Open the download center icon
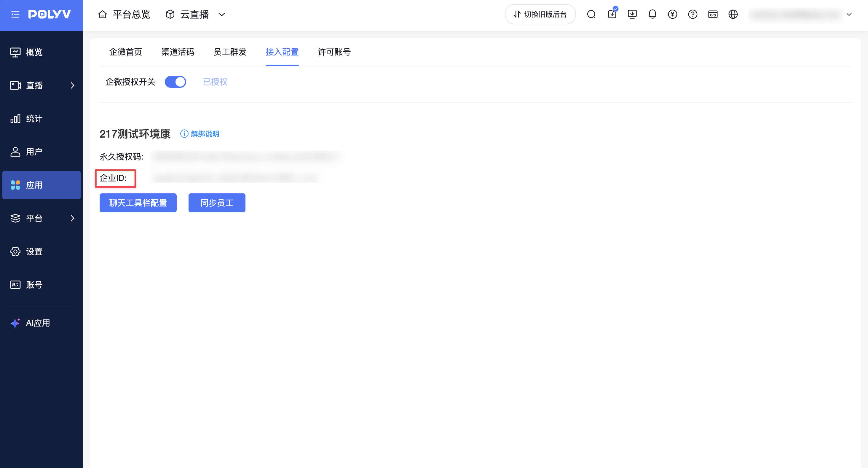The image size is (868, 468). pyautogui.click(x=632, y=15)
